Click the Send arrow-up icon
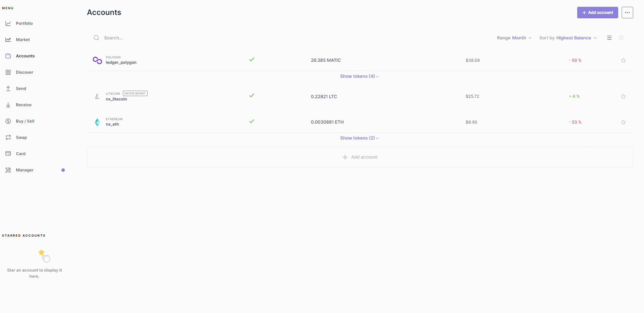The width and height of the screenshot is (644, 313). click(8, 89)
